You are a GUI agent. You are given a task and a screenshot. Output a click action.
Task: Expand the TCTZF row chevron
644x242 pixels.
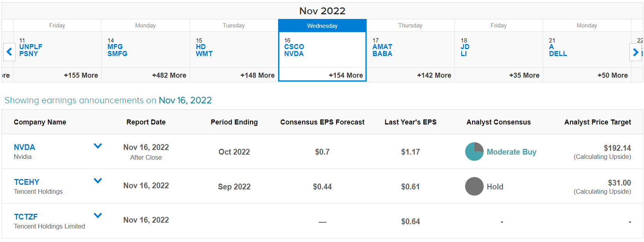(x=98, y=215)
